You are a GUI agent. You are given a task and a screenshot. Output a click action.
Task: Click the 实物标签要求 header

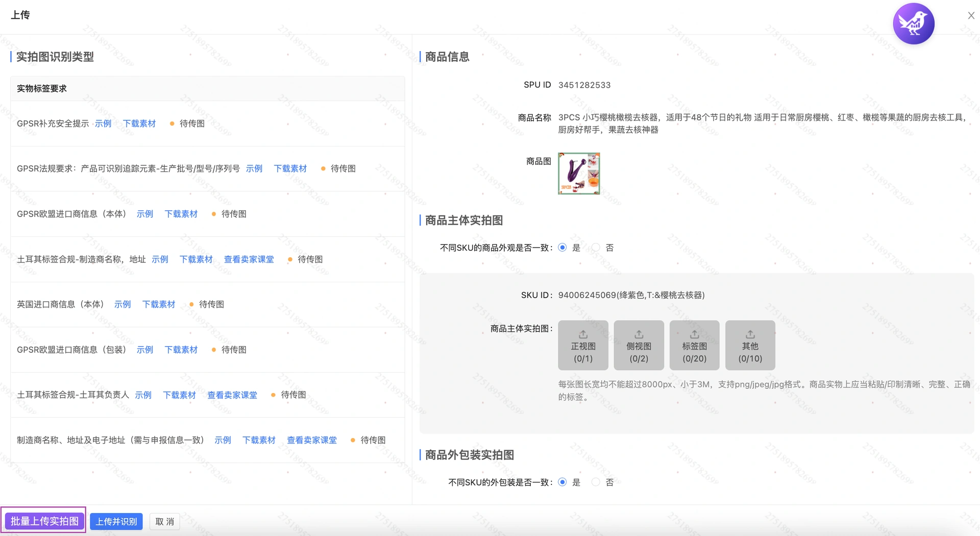coord(42,89)
